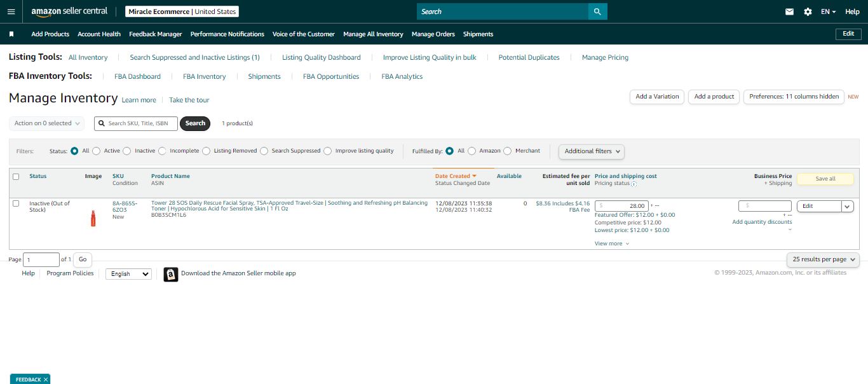Click the price input showing 28.00
Image resolution: width=868 pixels, height=384 pixels.
622,206
